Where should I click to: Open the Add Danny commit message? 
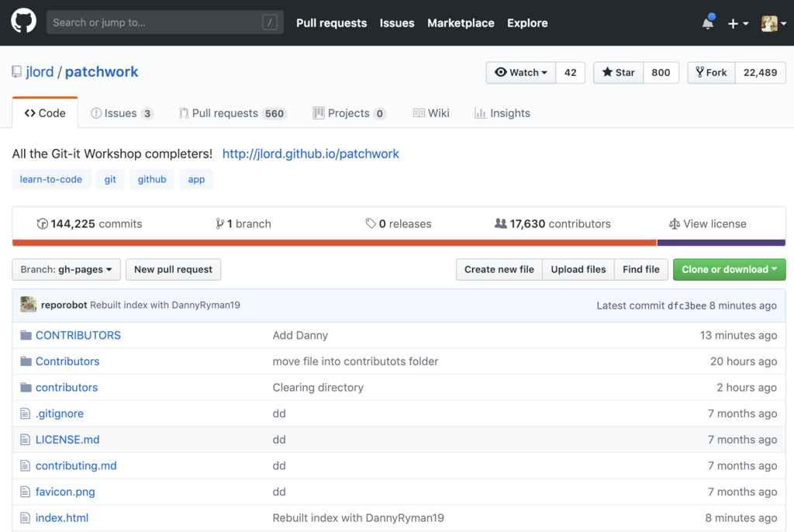300,336
